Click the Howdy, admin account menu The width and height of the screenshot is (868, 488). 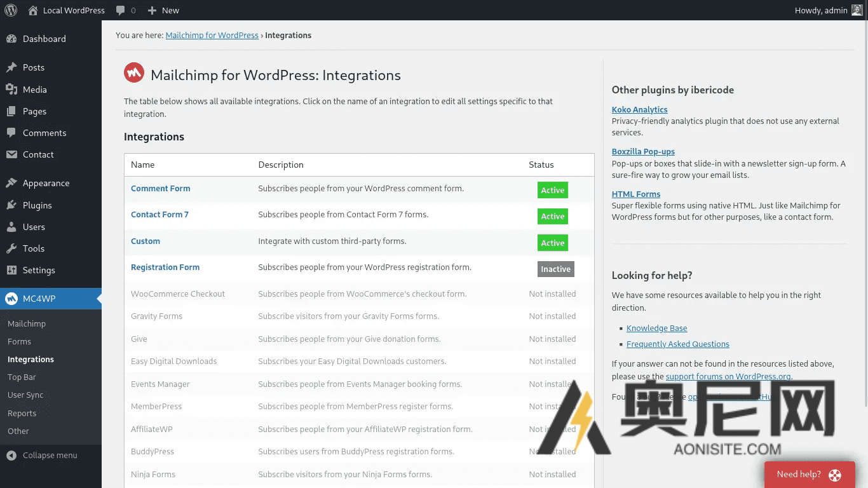pos(829,10)
